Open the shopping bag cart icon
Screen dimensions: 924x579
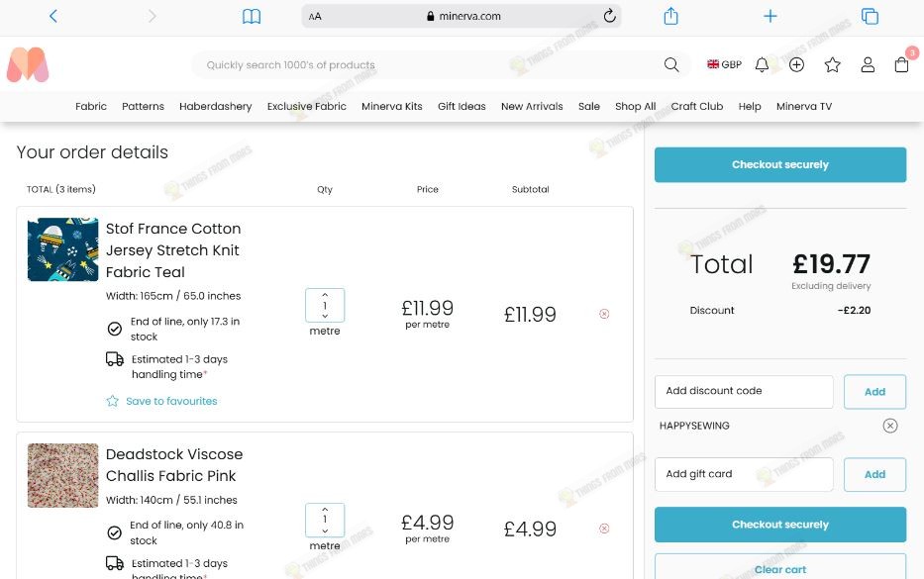click(x=901, y=64)
